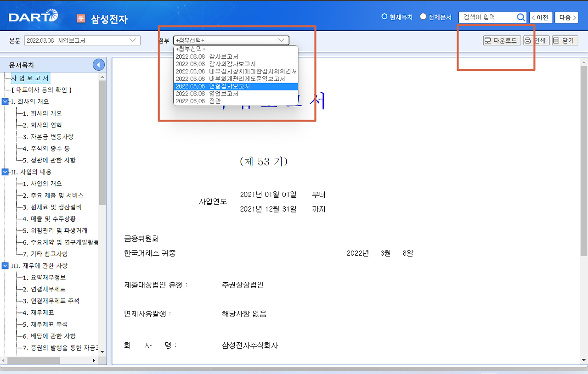The width and height of the screenshot is (588, 374).
Task: Click the 삼성전자 title in the header
Action: click(109, 19)
